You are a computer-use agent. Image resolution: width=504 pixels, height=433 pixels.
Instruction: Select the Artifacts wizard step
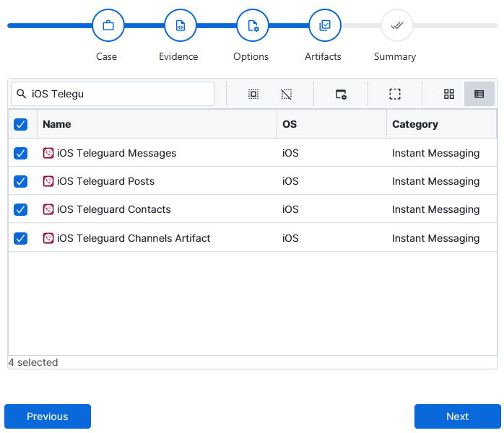click(325, 25)
